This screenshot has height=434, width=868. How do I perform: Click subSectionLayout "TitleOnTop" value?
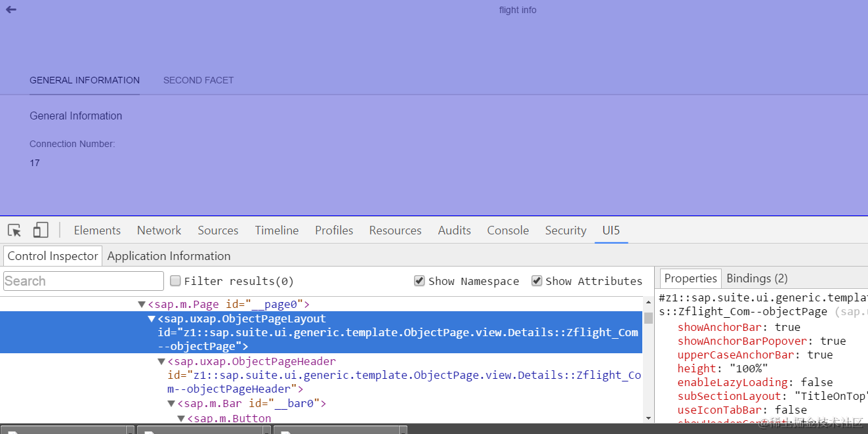pos(831,396)
